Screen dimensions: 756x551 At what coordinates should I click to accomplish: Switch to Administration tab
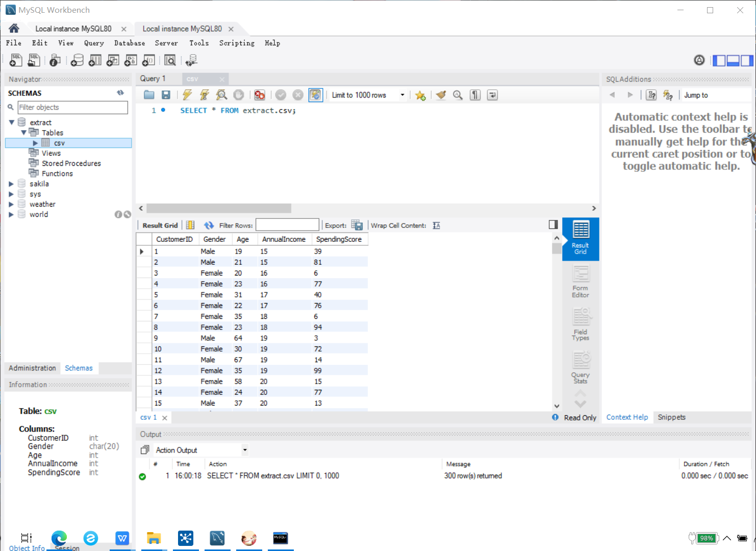tap(32, 368)
